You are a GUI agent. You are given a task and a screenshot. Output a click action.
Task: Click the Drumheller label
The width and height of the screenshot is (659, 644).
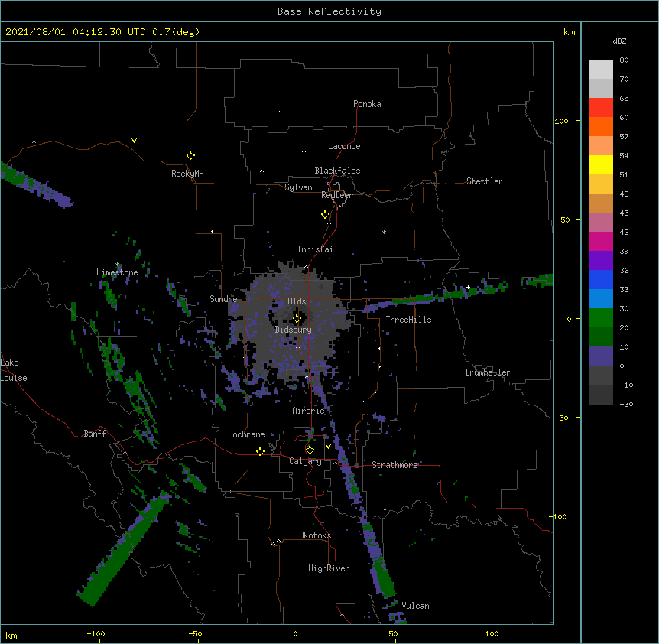[488, 372]
